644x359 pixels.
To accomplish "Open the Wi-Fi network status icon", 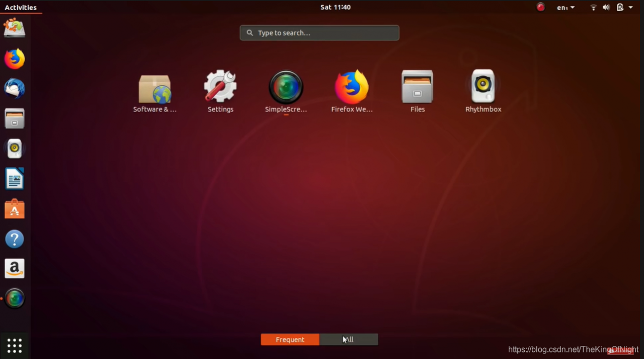I will [x=593, y=7].
